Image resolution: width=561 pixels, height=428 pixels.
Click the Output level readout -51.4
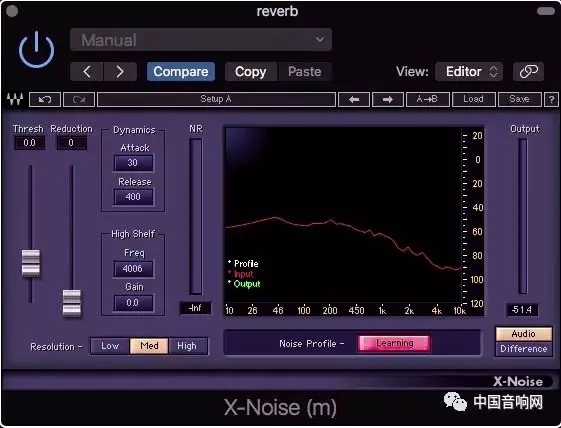pyautogui.click(x=522, y=310)
